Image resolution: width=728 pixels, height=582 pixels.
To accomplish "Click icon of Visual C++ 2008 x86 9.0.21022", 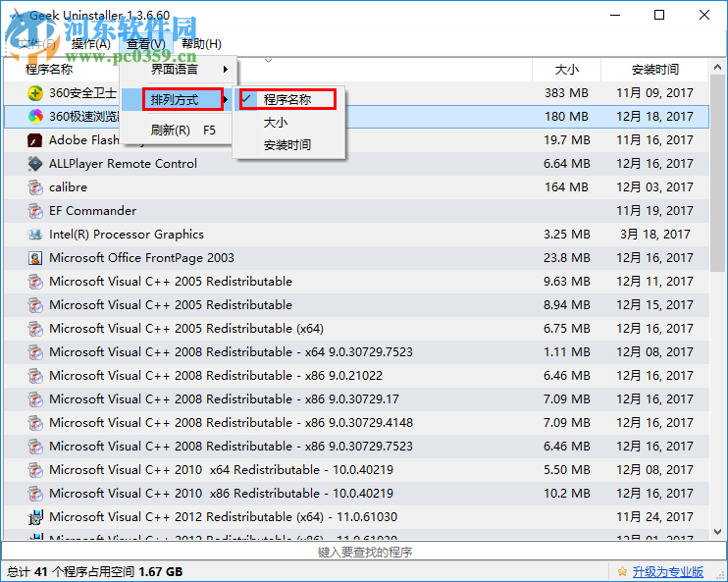I will (35, 376).
